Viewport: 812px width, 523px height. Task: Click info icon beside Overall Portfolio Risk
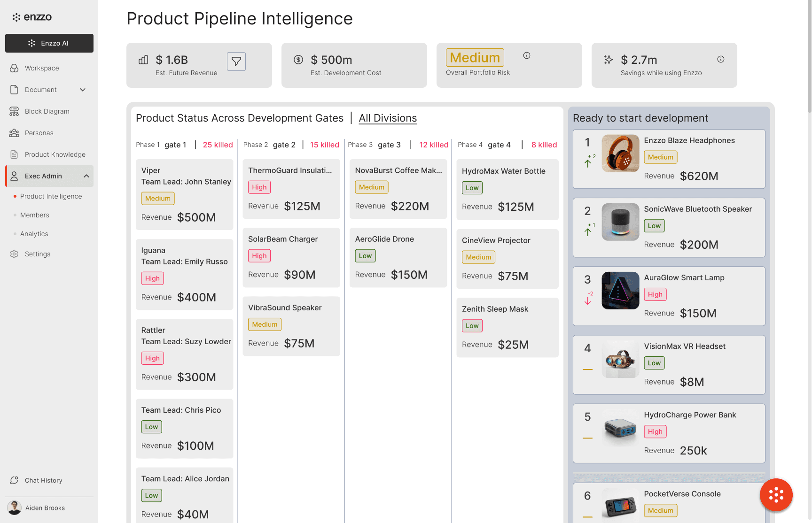tap(527, 55)
